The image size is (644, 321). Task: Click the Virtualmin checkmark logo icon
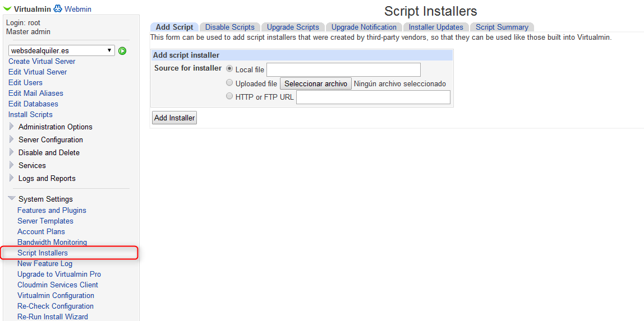pyautogui.click(x=8, y=9)
